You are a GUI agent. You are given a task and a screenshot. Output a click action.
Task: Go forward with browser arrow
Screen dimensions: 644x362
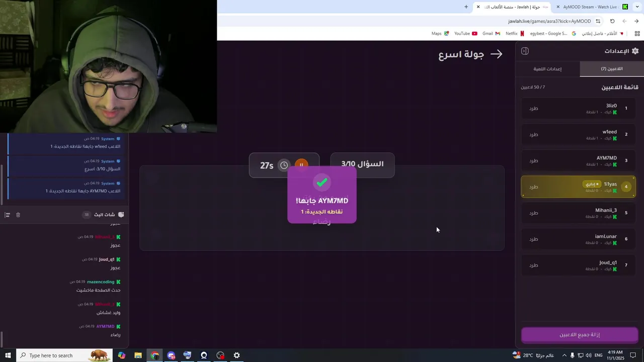click(x=624, y=21)
